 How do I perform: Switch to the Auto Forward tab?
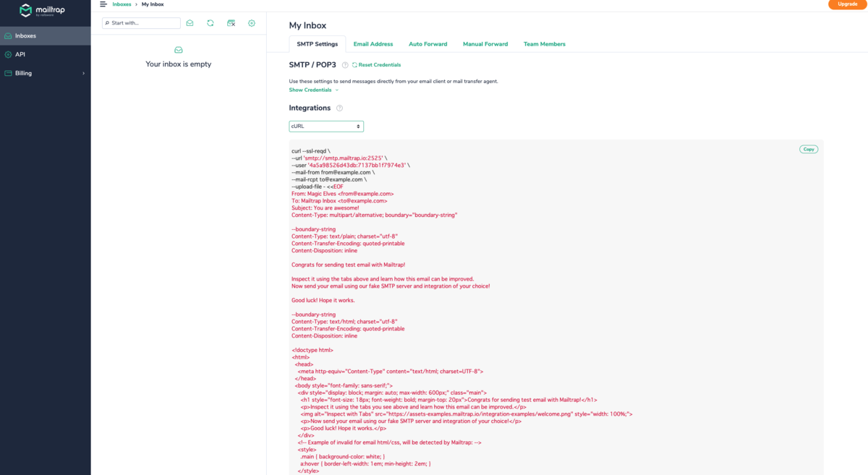[x=428, y=44]
